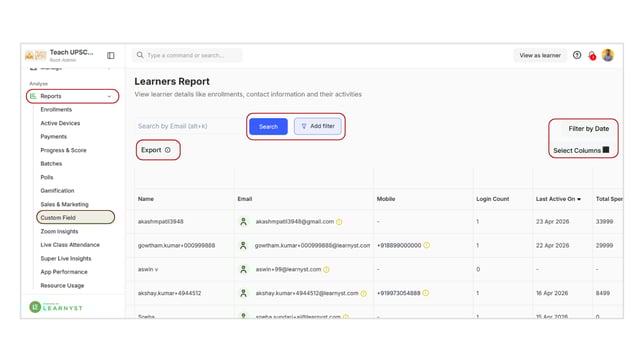Image resolution: width=644 pixels, height=362 pixels.
Task: Open Active Devices report
Action: coord(60,123)
